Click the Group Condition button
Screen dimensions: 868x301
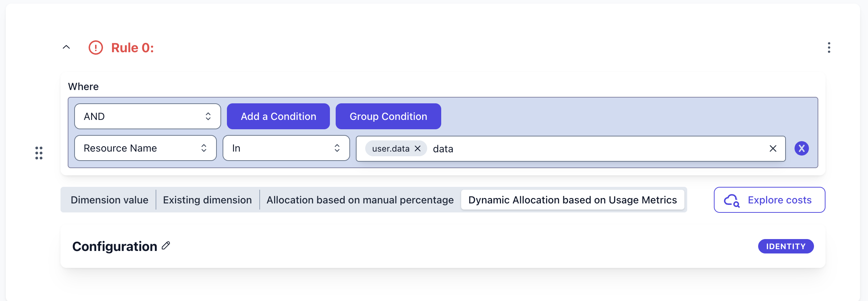[x=388, y=116]
